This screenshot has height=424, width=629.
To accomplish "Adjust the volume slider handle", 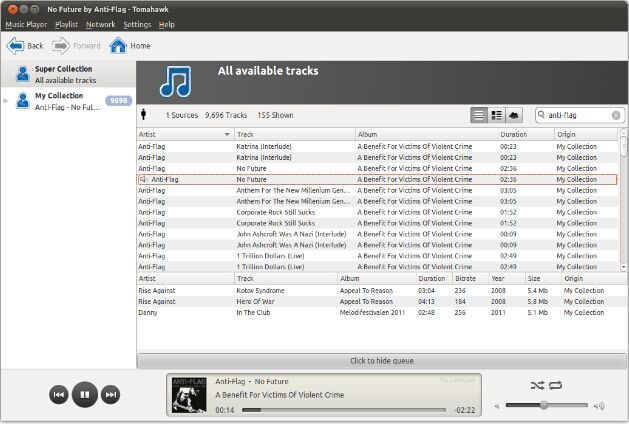I will coord(544,405).
